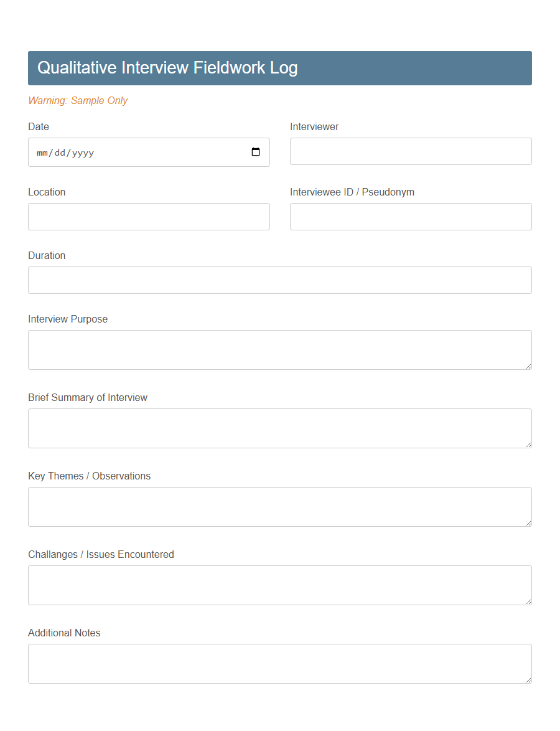Select the Location input box
The height and width of the screenshot is (731, 560).
click(x=149, y=216)
